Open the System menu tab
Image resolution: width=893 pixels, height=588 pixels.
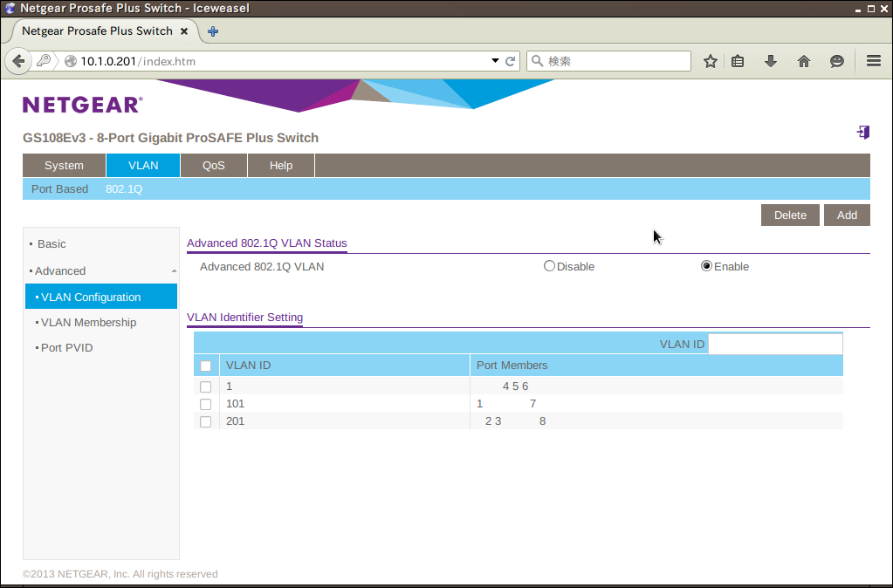coord(64,166)
